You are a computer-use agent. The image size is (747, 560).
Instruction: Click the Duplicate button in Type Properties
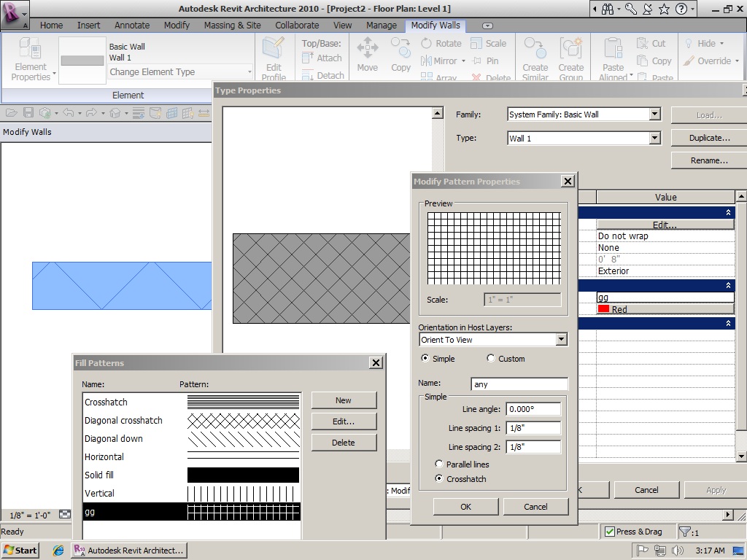click(708, 138)
